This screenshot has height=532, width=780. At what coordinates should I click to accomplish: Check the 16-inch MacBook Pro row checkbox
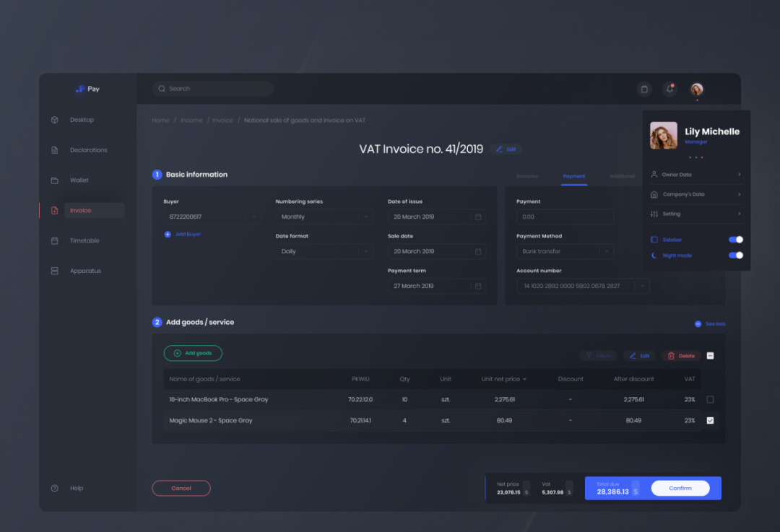710,399
